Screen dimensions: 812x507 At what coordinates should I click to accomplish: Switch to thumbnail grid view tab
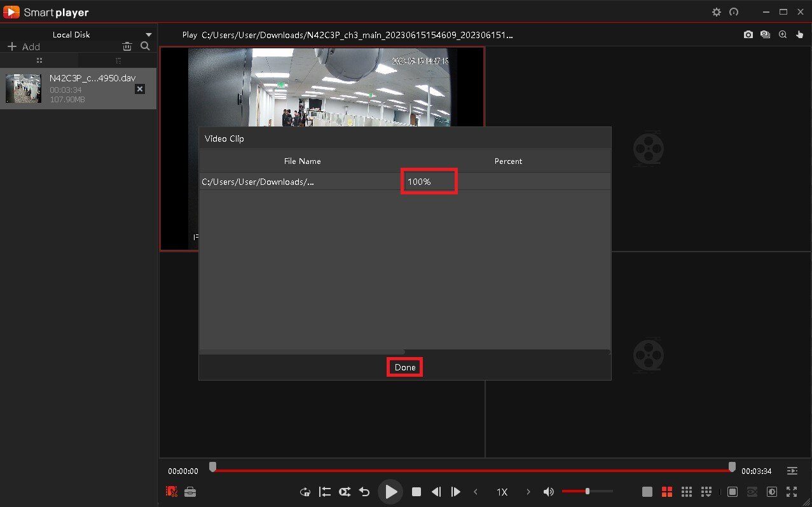[x=39, y=60]
